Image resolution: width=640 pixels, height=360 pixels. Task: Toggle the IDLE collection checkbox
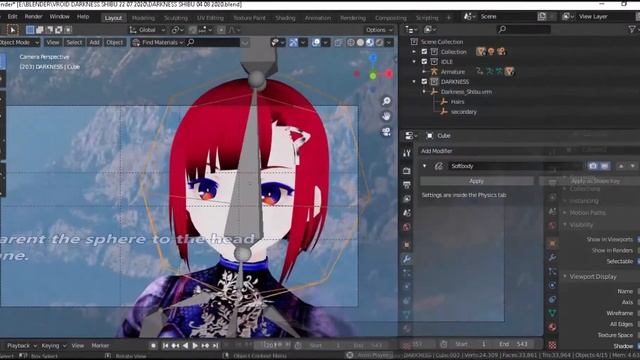[x=424, y=62]
